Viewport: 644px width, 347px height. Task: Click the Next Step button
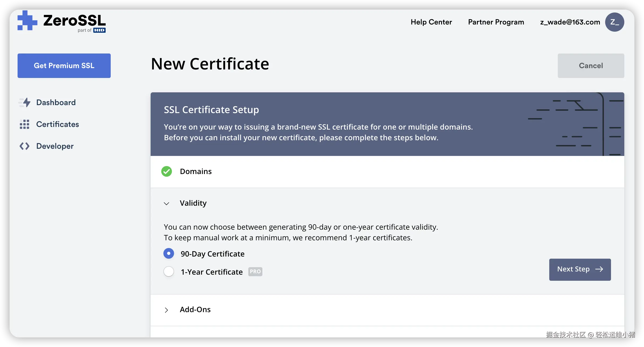pyautogui.click(x=580, y=269)
